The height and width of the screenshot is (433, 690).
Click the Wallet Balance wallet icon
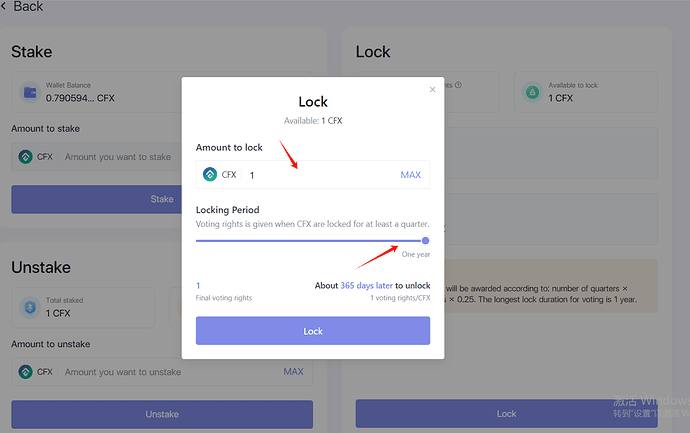pyautogui.click(x=30, y=93)
